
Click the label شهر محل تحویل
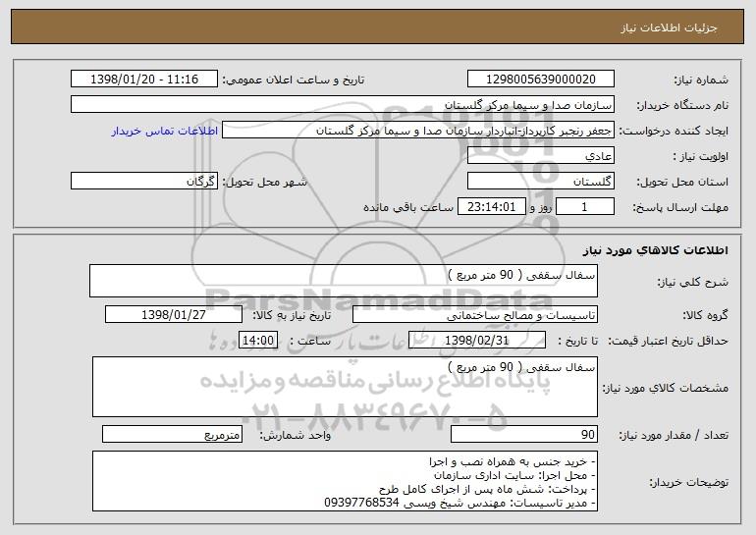coord(265,182)
